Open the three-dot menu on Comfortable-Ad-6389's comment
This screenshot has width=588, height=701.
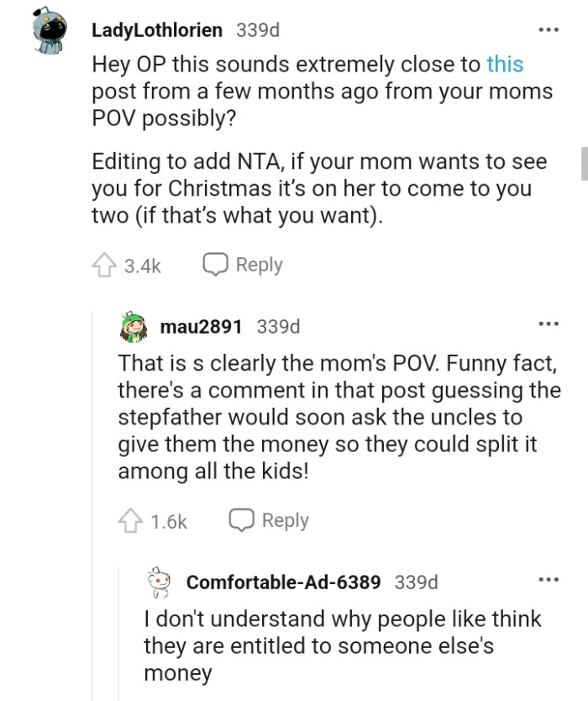(x=549, y=578)
